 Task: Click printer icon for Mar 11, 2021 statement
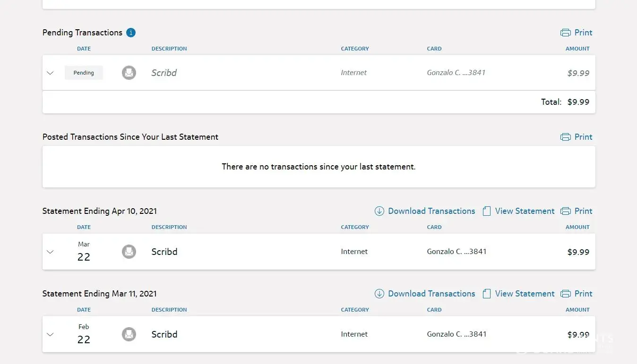(x=565, y=294)
